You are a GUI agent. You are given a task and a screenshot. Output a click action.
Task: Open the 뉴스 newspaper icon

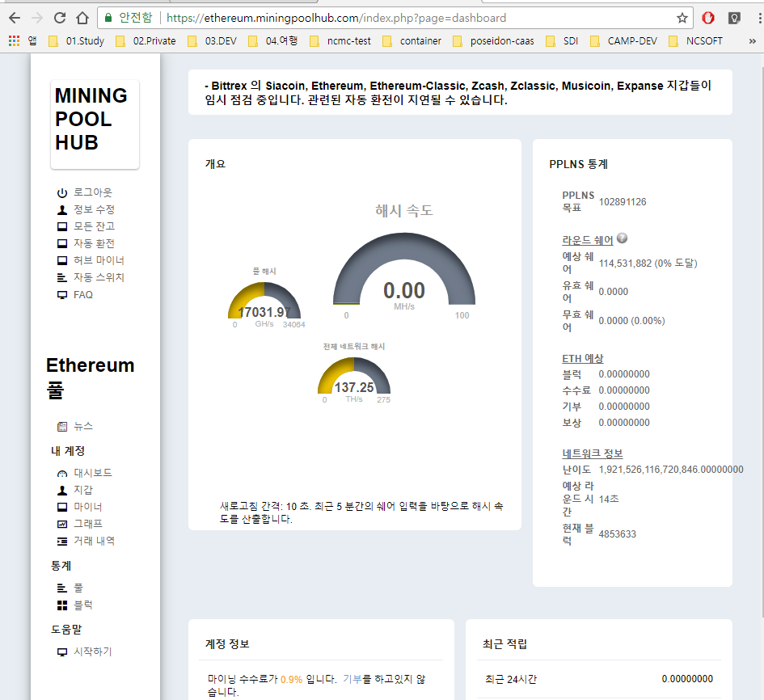(62, 426)
